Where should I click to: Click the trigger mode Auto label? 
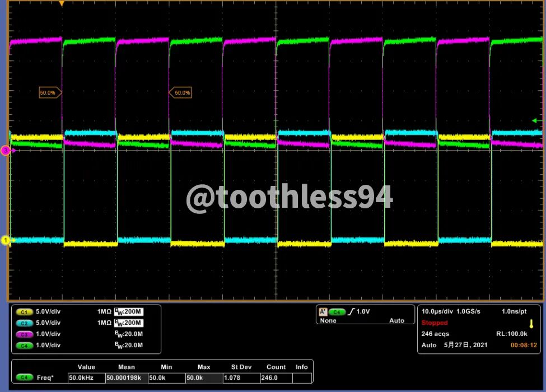(396, 321)
